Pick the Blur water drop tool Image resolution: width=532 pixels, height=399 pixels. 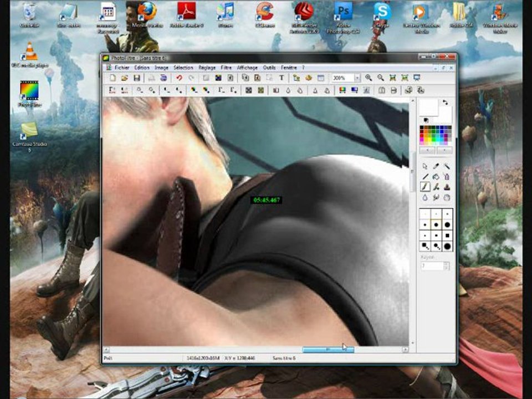point(425,197)
